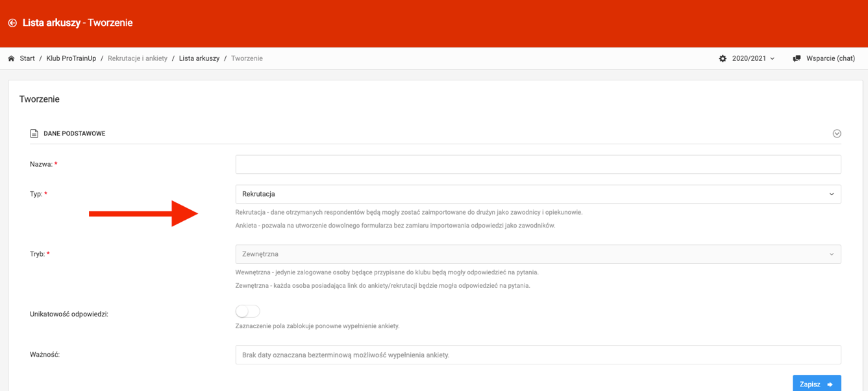Click the home icon in breadcrumb

pyautogui.click(x=11, y=58)
